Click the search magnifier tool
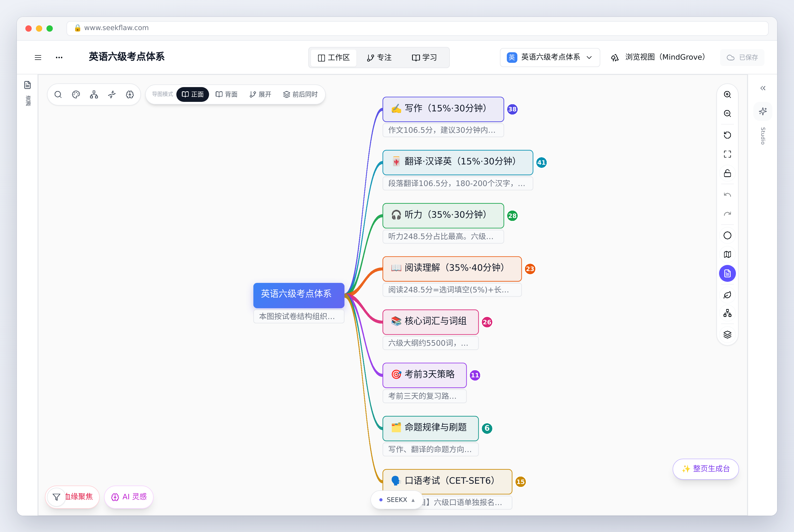This screenshot has width=794, height=532. [58, 94]
